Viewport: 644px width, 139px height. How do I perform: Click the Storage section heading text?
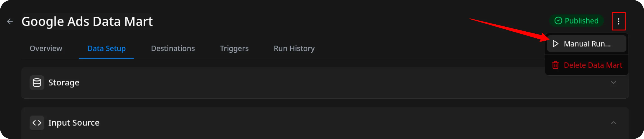click(64, 83)
